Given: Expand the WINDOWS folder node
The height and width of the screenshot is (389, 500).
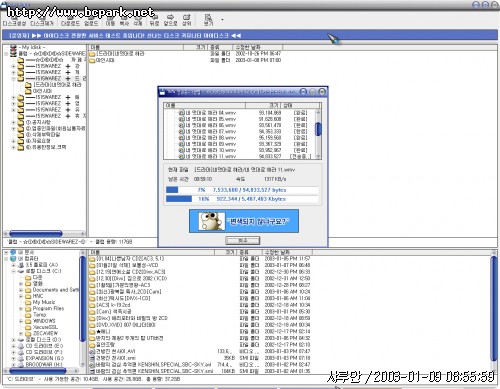Looking at the screenshot, I should click(21, 321).
